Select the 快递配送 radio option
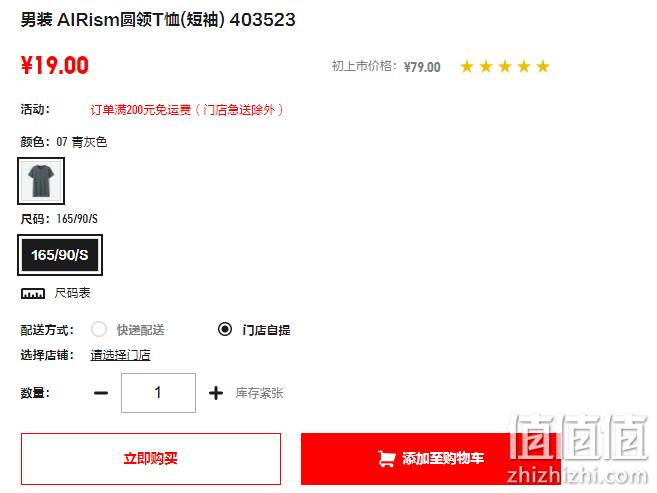 (x=99, y=329)
